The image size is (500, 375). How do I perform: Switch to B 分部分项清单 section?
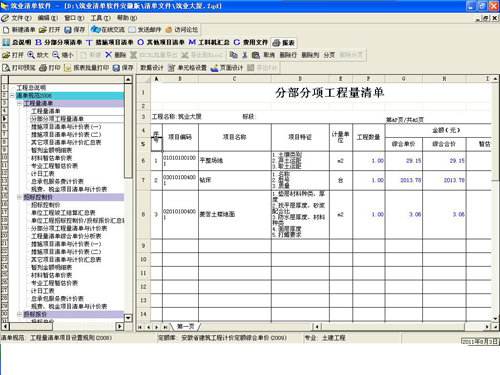coord(59,42)
